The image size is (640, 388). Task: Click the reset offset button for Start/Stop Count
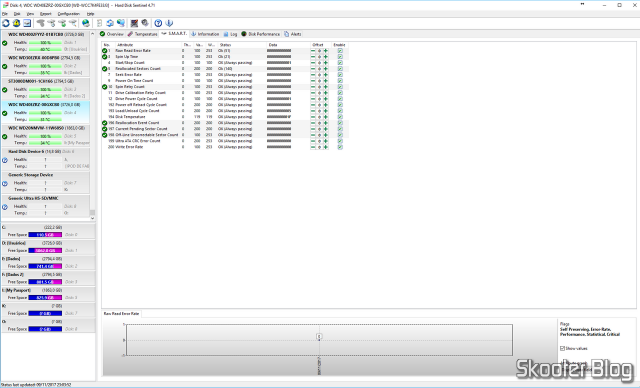point(319,63)
